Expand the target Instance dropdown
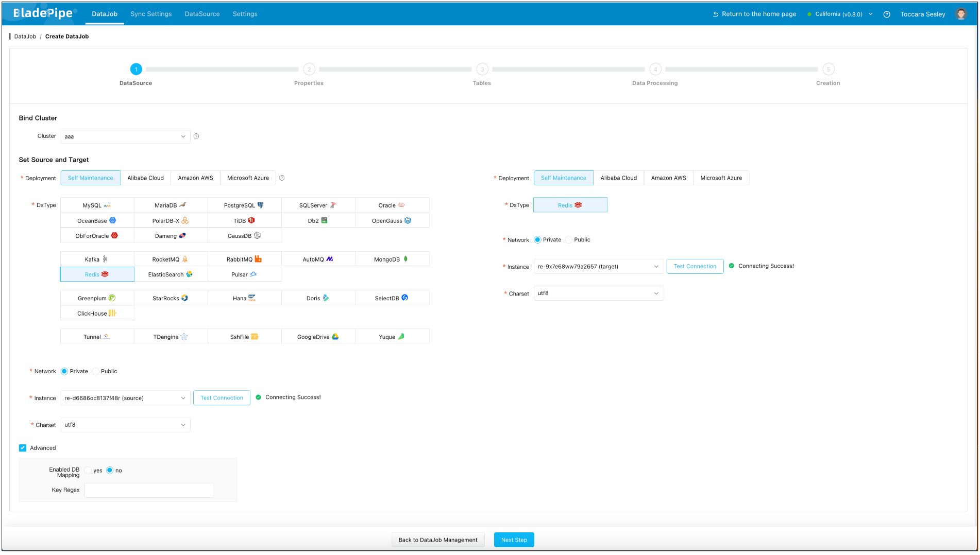The height and width of the screenshot is (555, 980). click(598, 267)
